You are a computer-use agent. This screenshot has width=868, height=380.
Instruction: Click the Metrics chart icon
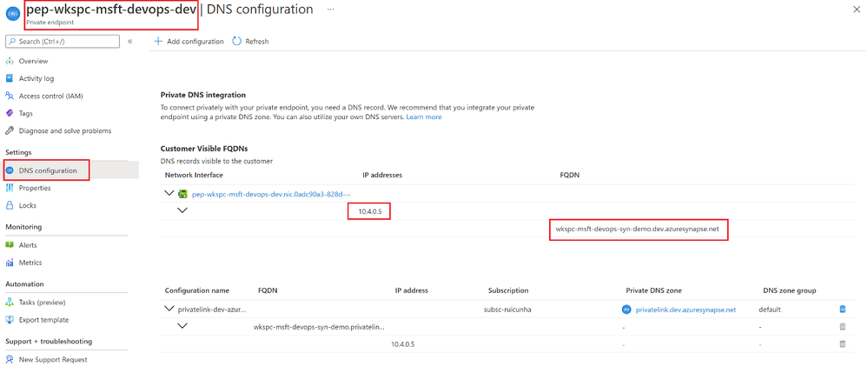(10, 263)
